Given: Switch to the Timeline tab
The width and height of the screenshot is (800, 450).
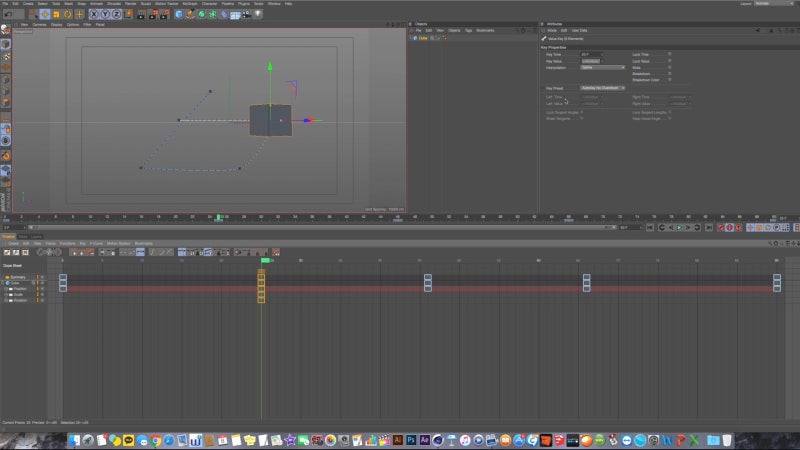Looking at the screenshot, I should pyautogui.click(x=8, y=237).
